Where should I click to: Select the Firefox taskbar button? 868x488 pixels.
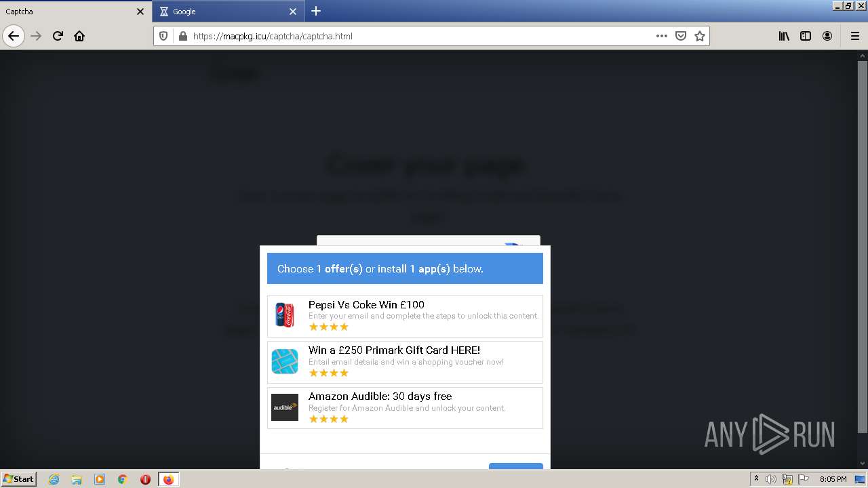coord(169,479)
